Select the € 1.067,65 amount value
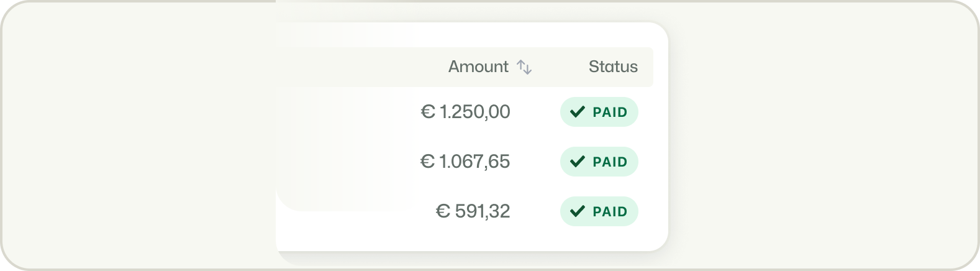The image size is (980, 271). 466,162
